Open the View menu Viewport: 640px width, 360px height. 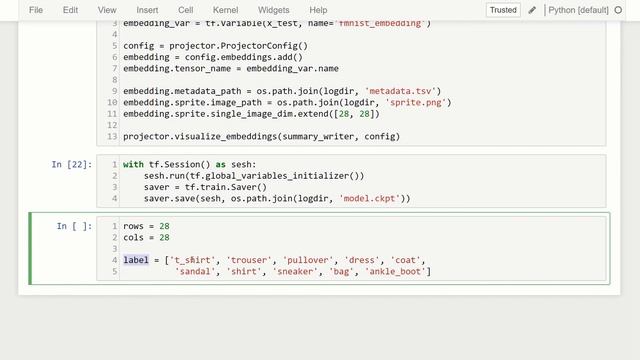pyautogui.click(x=107, y=10)
